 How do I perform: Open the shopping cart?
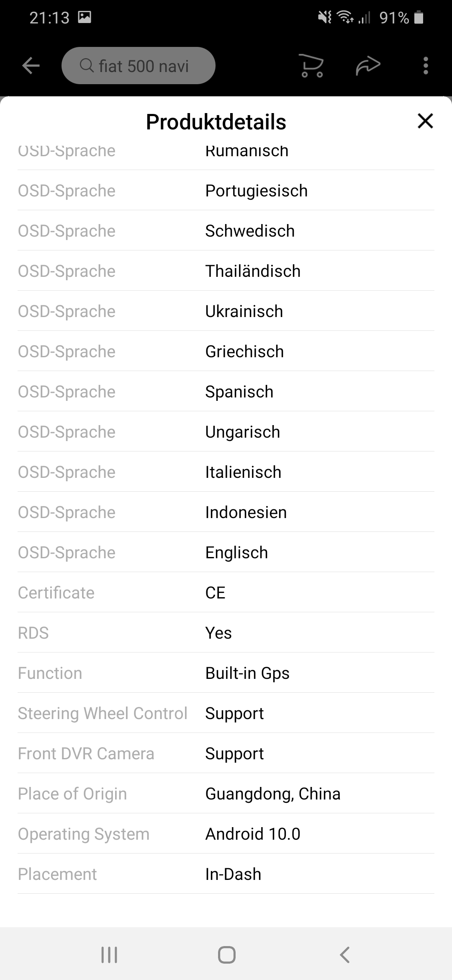click(x=312, y=66)
